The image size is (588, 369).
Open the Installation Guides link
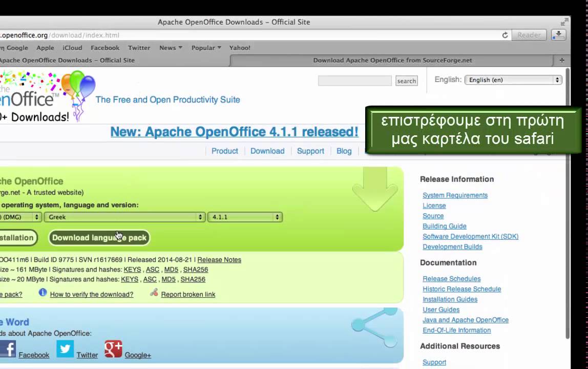450,299
